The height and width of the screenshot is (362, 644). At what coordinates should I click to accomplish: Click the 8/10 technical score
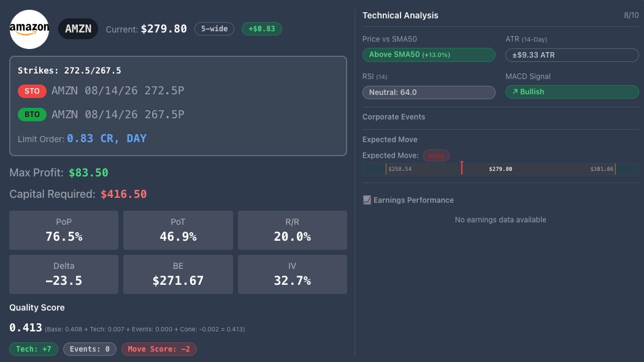coord(631,15)
